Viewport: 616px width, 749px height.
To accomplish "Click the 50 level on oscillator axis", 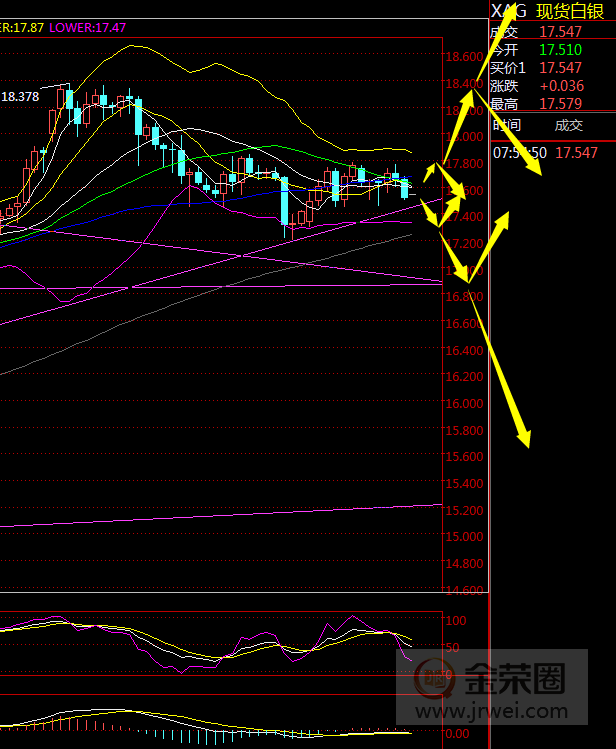I will [x=452, y=648].
